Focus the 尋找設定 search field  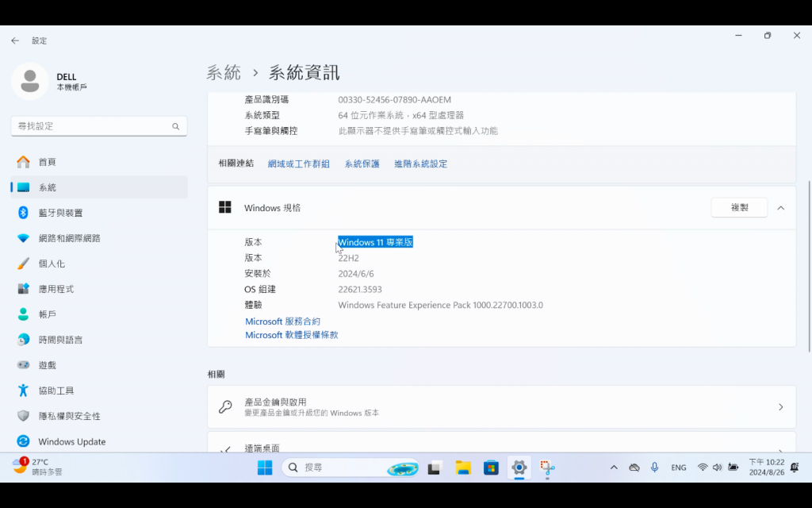pyautogui.click(x=99, y=126)
